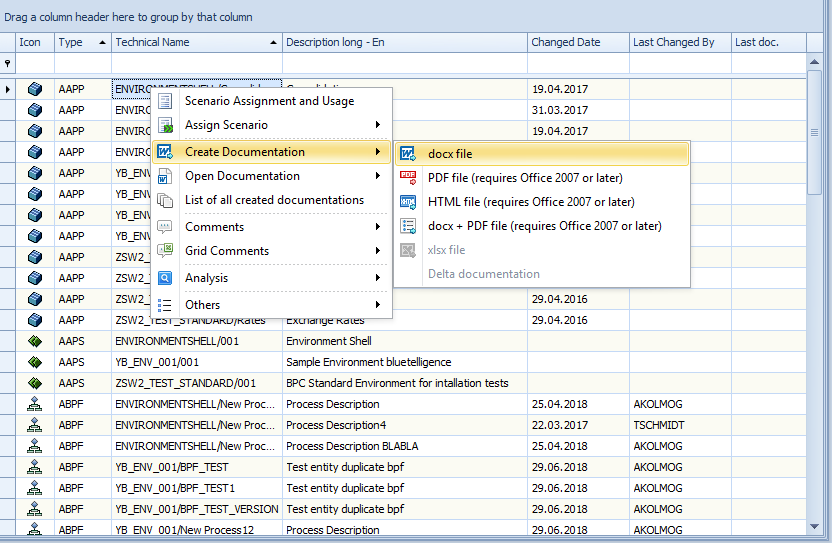This screenshot has width=832, height=543.
Task: Click the AAPS icon for ENVIRONMENTSHELL/001
Action: click(x=35, y=341)
